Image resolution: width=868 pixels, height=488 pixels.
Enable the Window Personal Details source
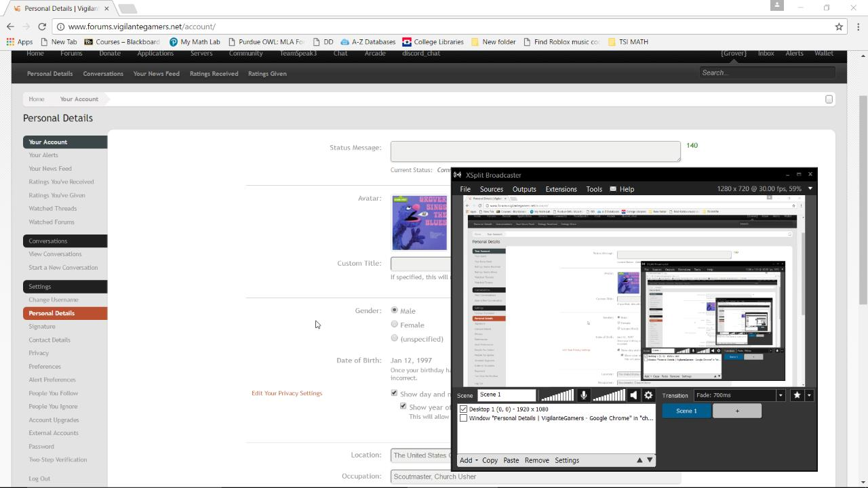pyautogui.click(x=464, y=418)
